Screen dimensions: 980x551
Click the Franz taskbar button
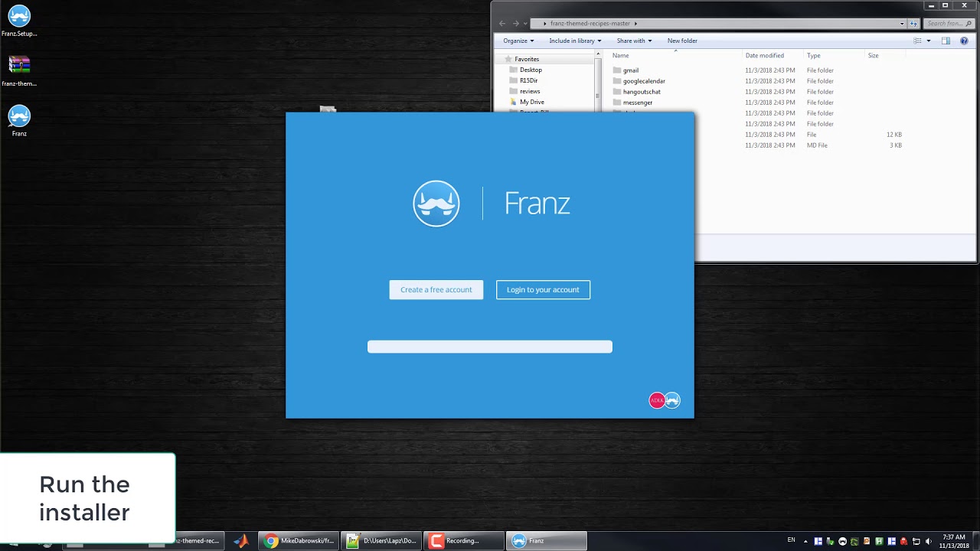(x=547, y=541)
